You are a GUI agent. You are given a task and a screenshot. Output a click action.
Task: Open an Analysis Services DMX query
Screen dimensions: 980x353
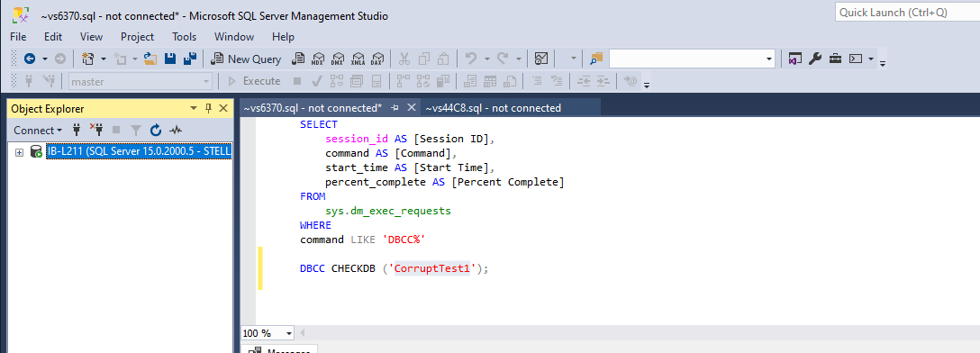pyautogui.click(x=338, y=59)
